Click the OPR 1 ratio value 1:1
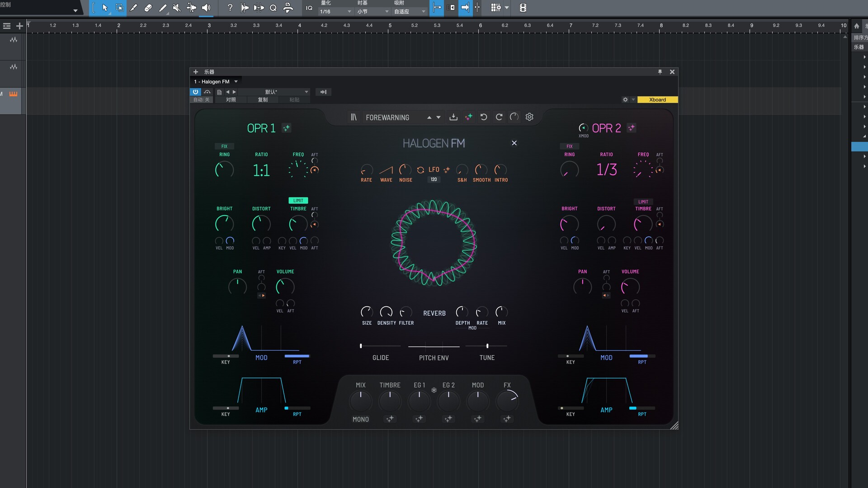The width and height of the screenshot is (868, 488). (261, 170)
